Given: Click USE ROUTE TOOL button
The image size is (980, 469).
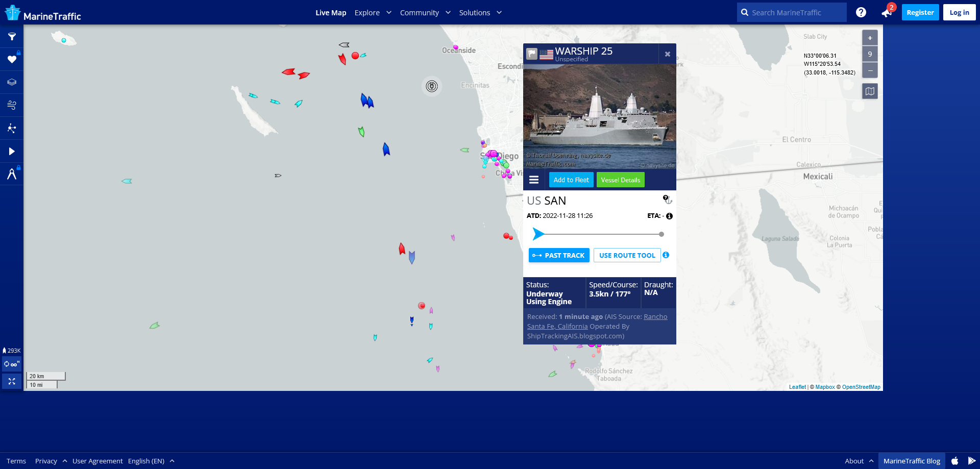Looking at the screenshot, I should pos(627,255).
